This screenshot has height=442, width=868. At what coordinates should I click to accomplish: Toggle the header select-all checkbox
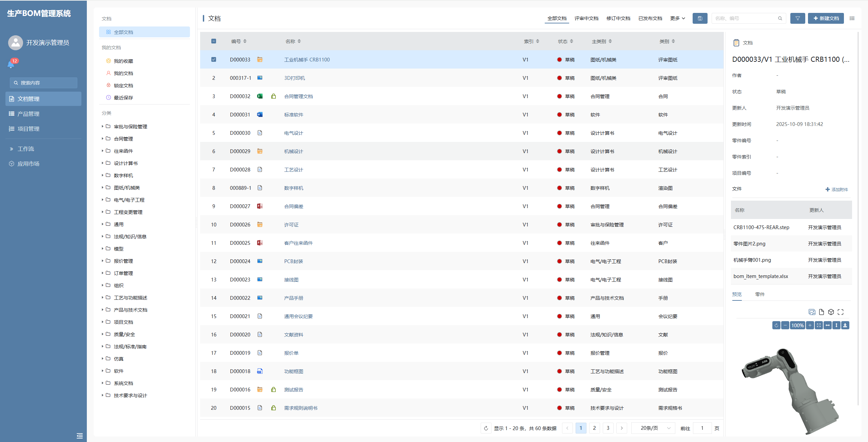click(x=214, y=41)
